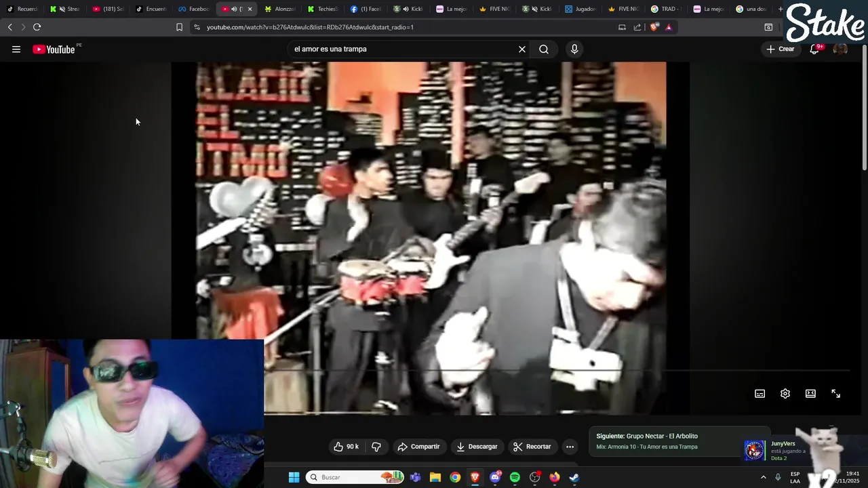Go back with the browser back arrow

[9, 27]
